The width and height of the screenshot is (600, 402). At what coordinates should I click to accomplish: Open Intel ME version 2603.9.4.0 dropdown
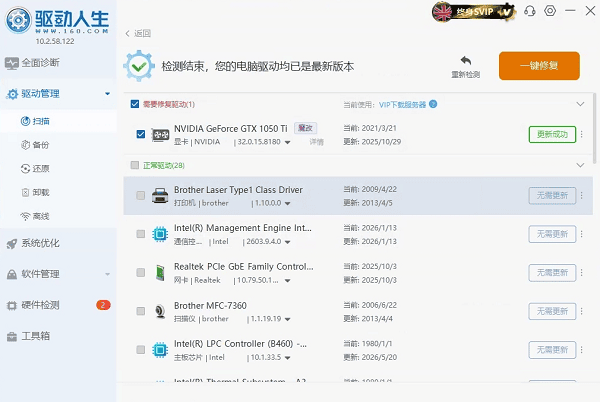287,243
